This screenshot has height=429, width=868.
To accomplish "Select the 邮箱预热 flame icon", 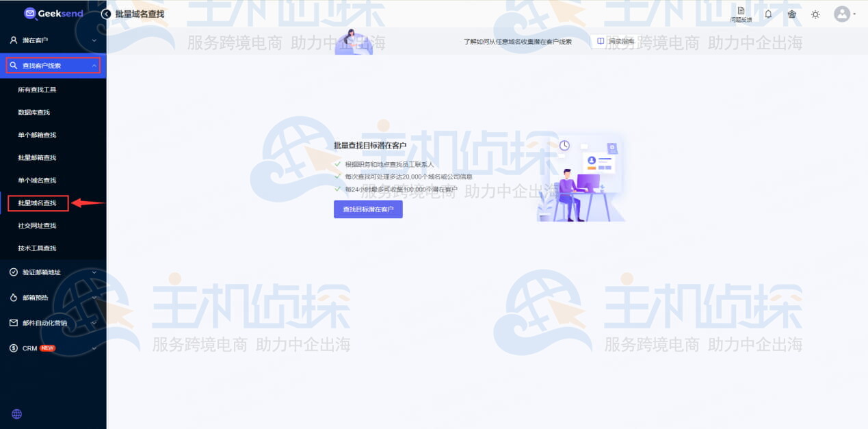I will [15, 297].
